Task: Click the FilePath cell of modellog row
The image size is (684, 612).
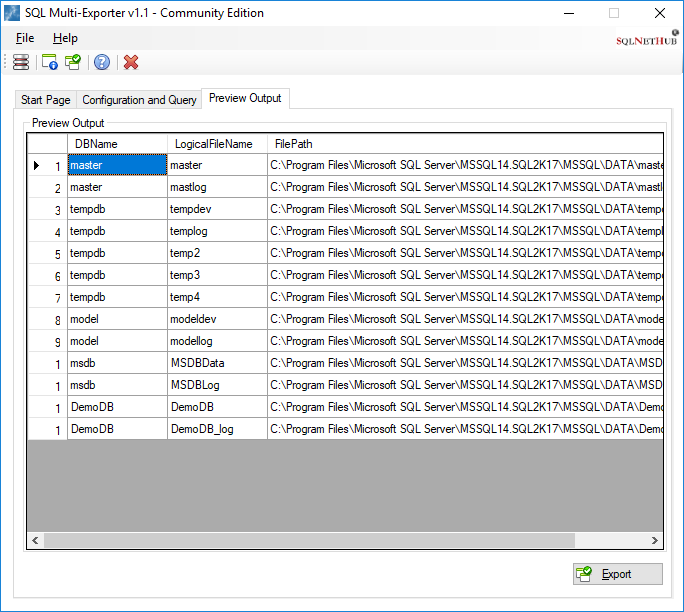Action: coord(465,341)
